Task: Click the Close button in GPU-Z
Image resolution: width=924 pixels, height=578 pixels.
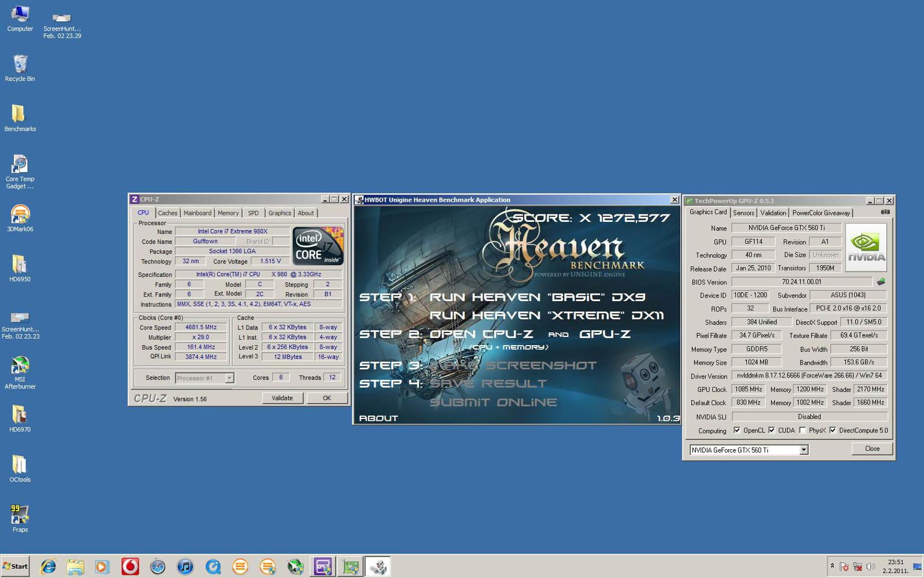Action: click(872, 449)
